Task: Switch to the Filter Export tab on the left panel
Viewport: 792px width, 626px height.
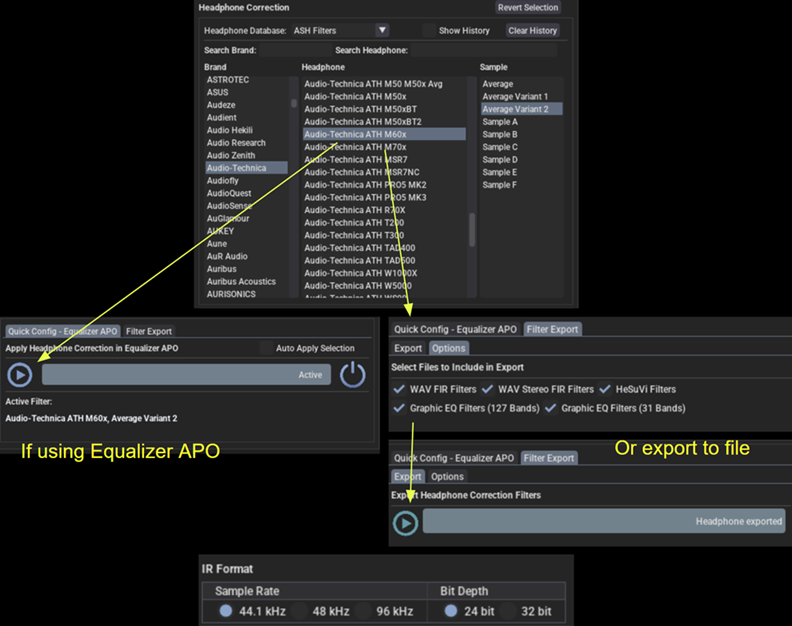Action: (148, 330)
